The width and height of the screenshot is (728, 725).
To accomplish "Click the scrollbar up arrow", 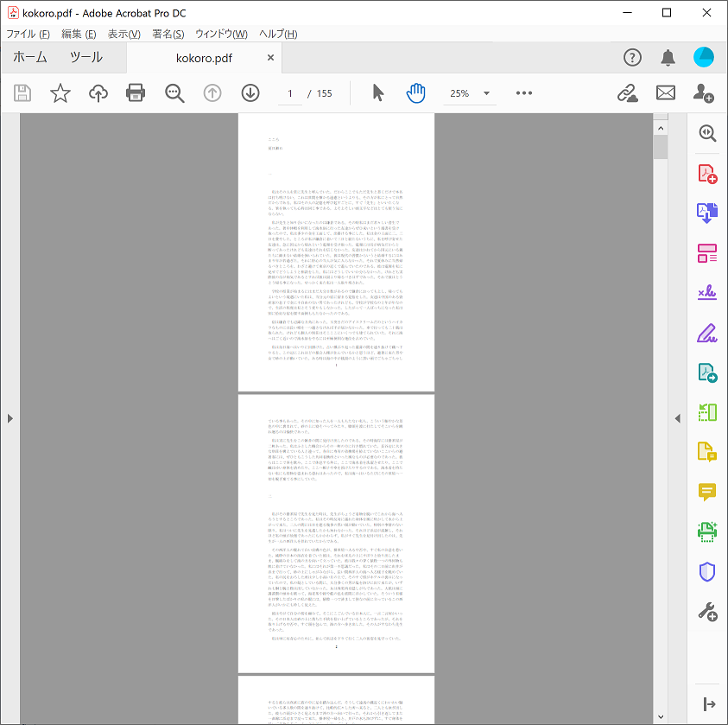I will (x=661, y=128).
